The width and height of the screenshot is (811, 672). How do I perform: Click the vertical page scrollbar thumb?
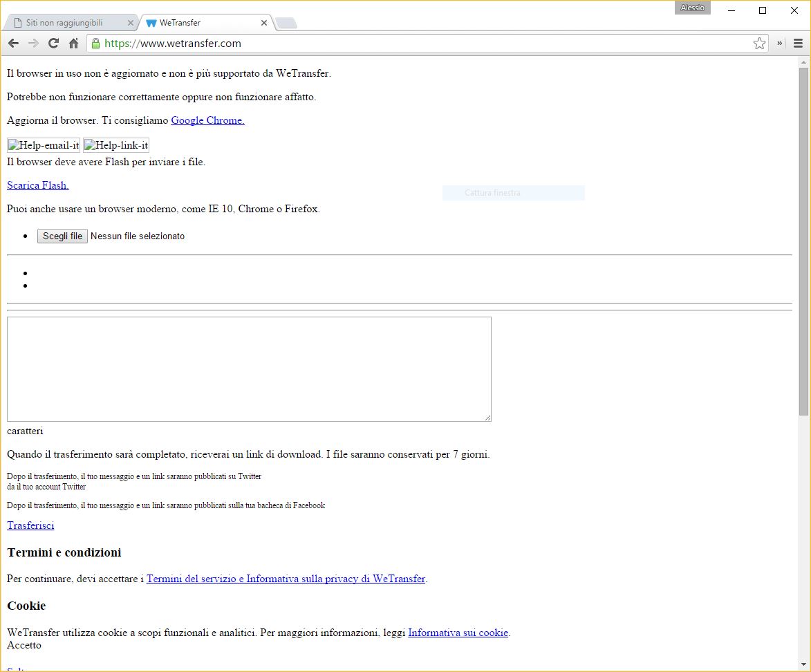pos(803,241)
